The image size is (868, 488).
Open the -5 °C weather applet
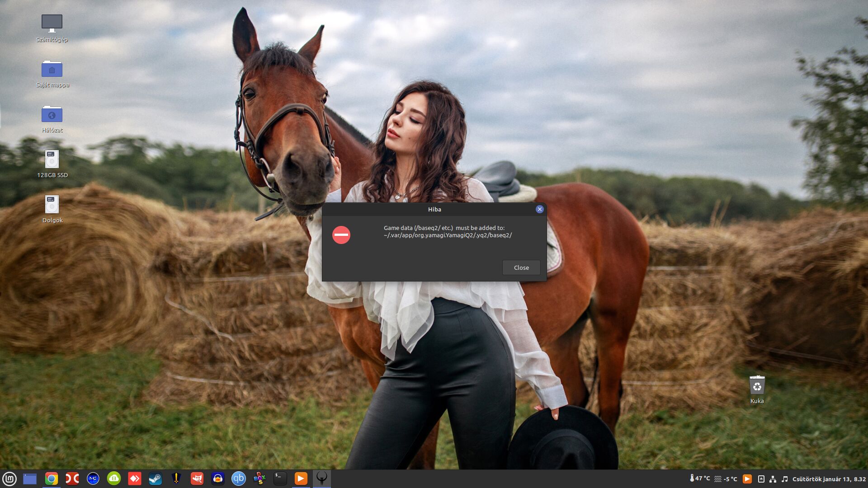pos(726,479)
